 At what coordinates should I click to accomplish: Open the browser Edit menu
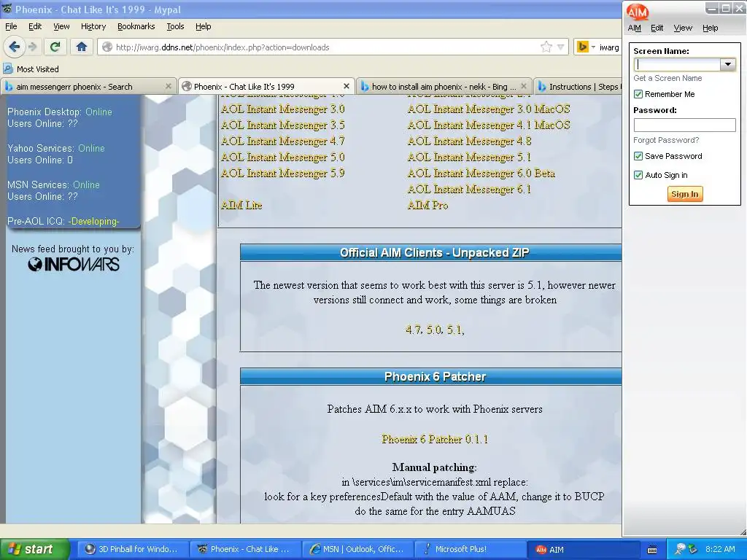(x=35, y=26)
